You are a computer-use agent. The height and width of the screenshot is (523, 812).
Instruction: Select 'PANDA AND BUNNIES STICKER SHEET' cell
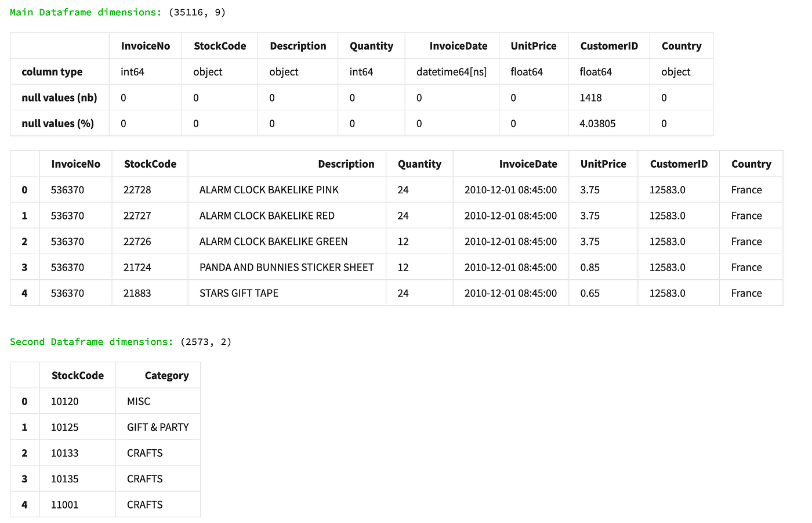click(x=287, y=268)
